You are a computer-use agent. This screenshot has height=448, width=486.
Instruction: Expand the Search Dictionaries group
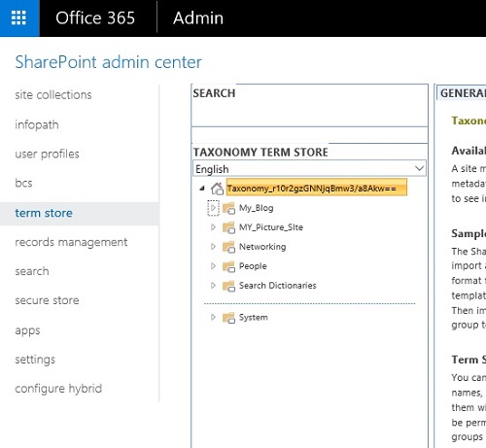[213, 286]
